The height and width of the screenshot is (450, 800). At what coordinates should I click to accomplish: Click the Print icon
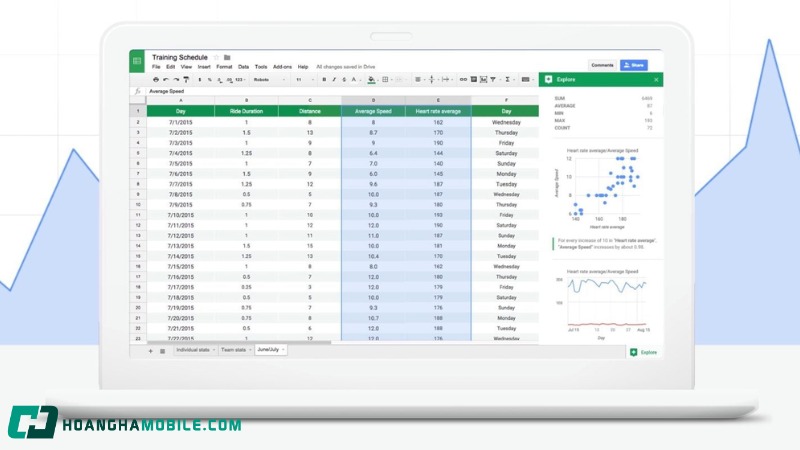[156, 80]
